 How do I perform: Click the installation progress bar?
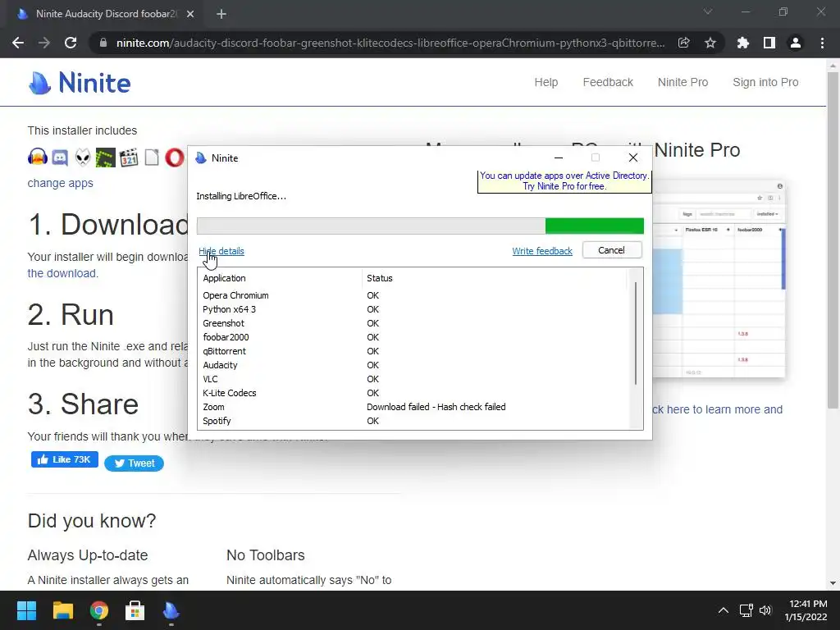pyautogui.click(x=420, y=226)
